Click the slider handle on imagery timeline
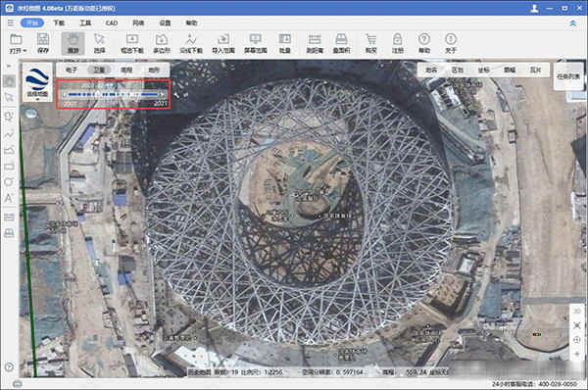This screenshot has height=390, width=588. pos(97,94)
